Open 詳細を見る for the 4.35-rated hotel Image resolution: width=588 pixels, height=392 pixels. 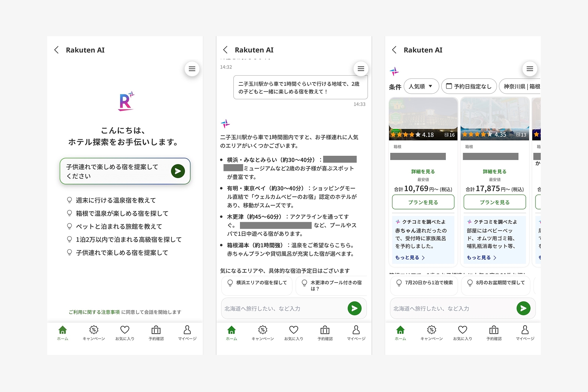click(495, 171)
